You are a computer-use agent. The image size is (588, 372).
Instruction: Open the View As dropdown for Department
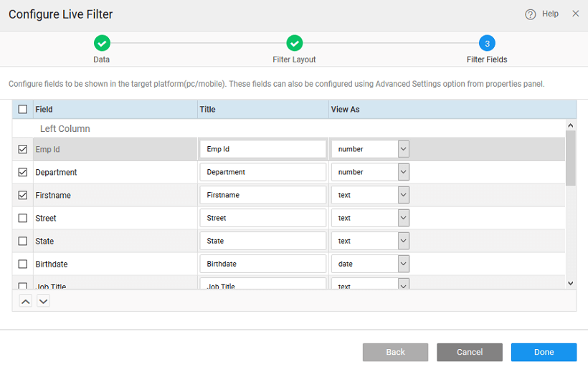point(403,172)
